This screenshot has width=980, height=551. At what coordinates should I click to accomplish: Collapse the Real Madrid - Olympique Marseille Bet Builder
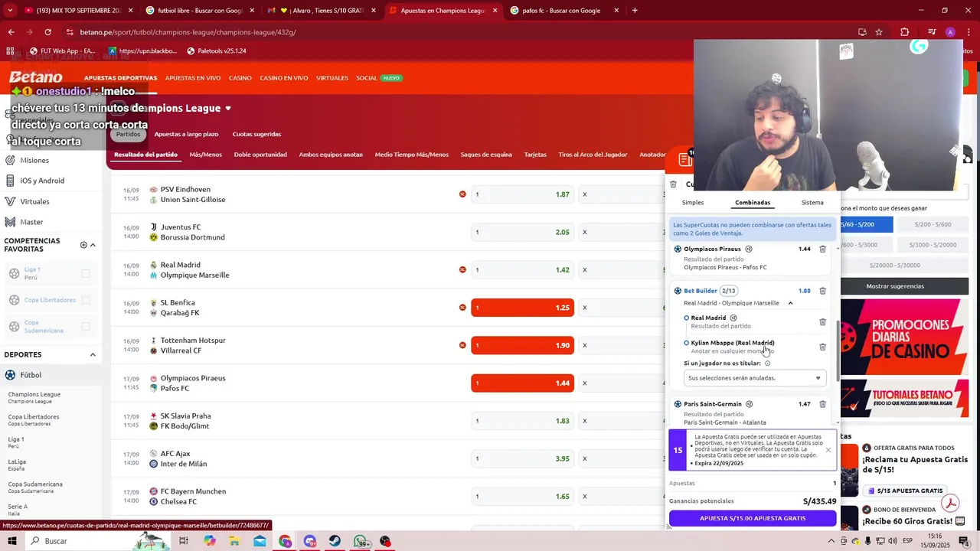(790, 303)
